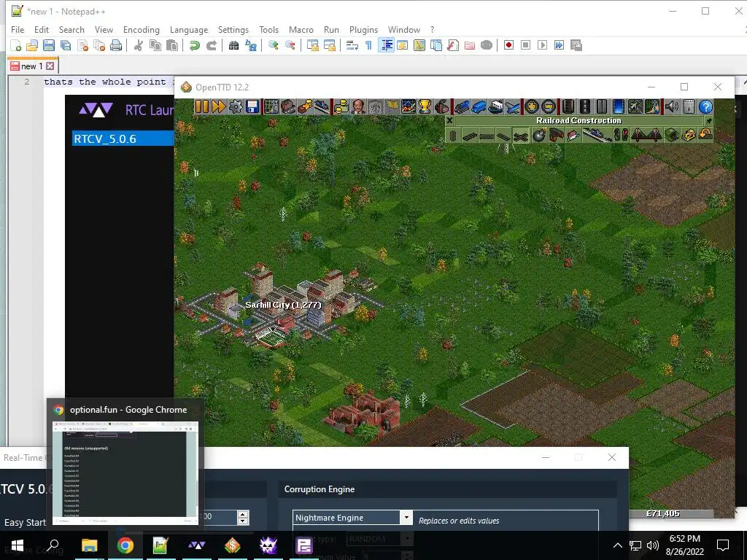747x560 pixels.
Task: Open OpenTTD airport construction icon
Action: [635, 106]
